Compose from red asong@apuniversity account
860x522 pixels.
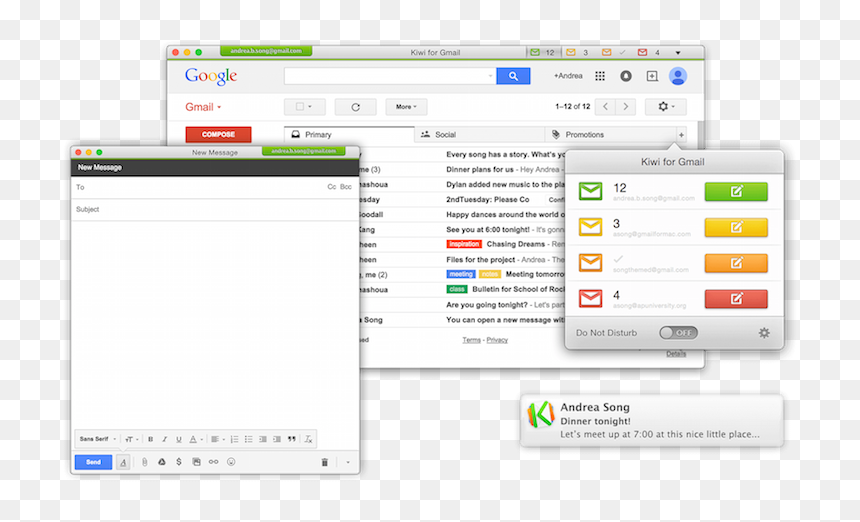tap(736, 299)
